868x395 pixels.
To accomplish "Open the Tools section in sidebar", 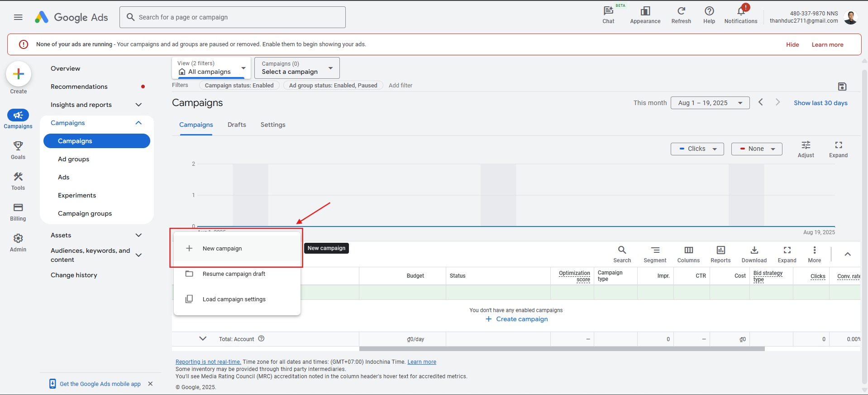I will click(18, 177).
